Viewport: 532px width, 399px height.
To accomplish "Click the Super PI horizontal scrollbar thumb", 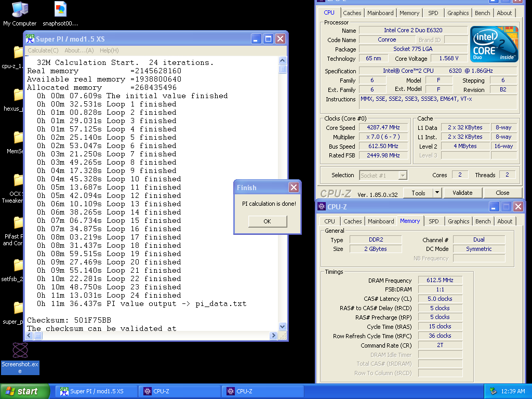I will pyautogui.click(x=38, y=336).
